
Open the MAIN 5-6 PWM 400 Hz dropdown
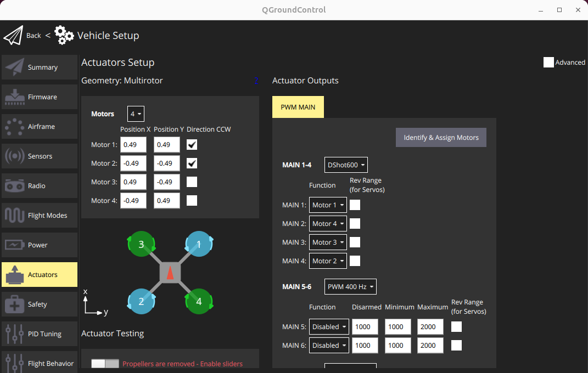click(x=350, y=286)
